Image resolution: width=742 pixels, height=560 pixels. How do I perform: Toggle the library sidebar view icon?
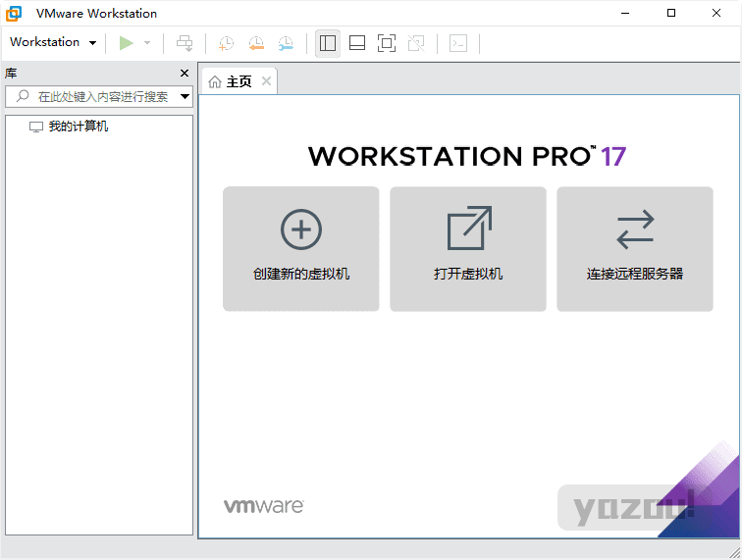click(x=328, y=43)
